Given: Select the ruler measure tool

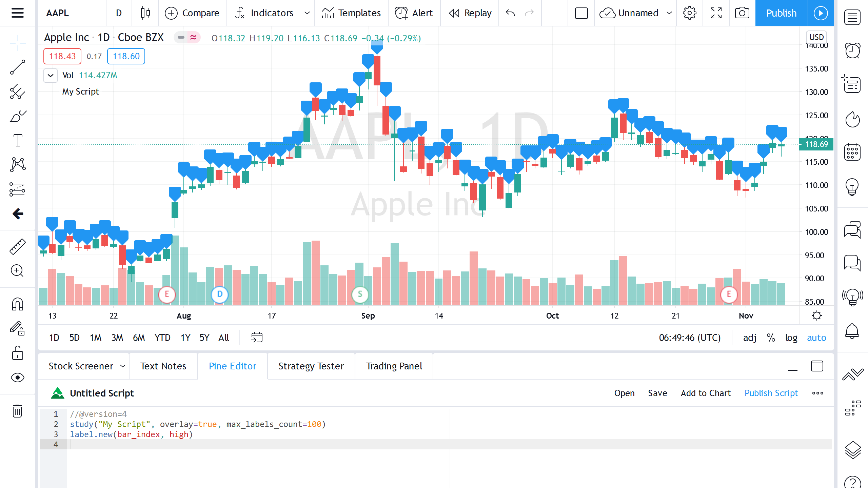Looking at the screenshot, I should [x=18, y=246].
